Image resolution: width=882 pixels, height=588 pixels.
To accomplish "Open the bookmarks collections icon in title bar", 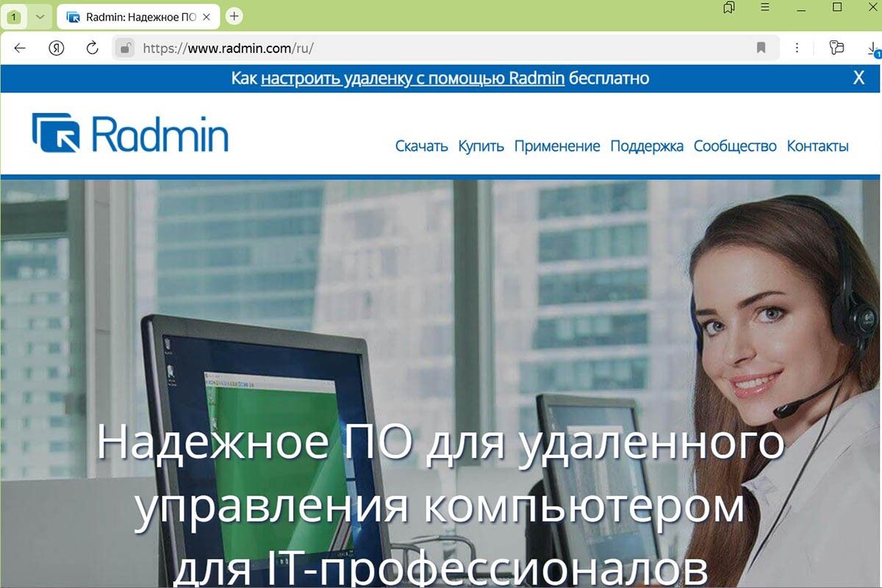I will 729,8.
